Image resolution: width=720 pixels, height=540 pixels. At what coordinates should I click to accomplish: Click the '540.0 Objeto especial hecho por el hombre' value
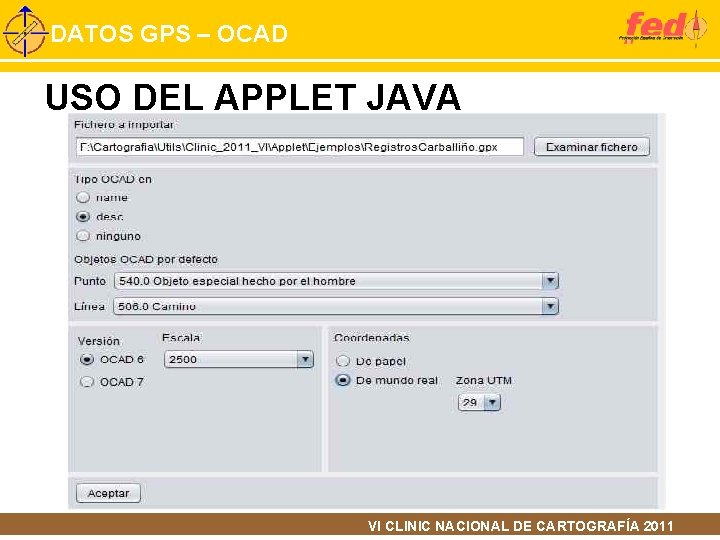tap(237, 281)
